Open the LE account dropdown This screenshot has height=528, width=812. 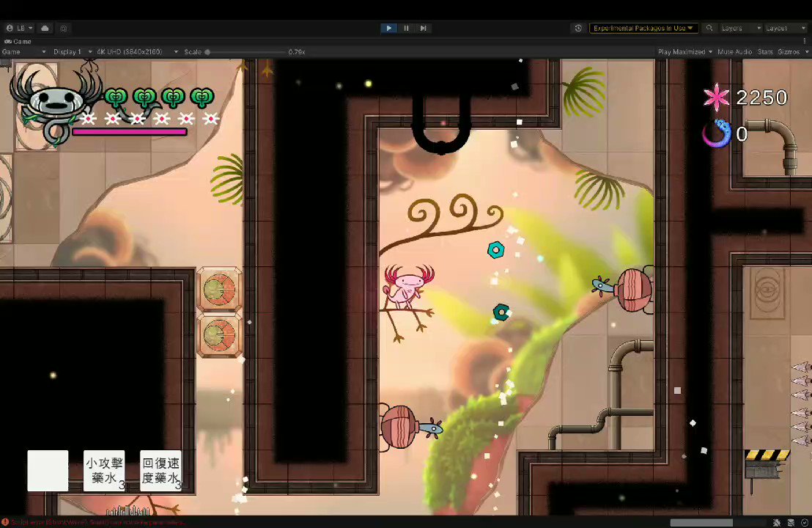tap(19, 28)
